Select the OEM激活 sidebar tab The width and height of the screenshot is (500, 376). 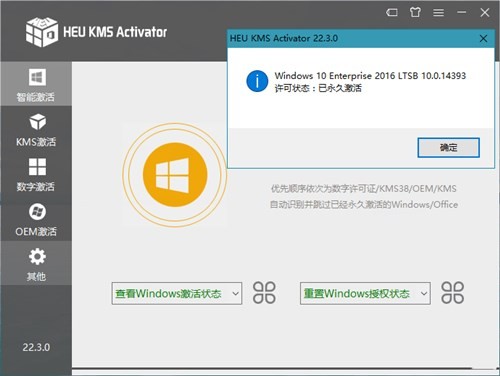[36, 219]
